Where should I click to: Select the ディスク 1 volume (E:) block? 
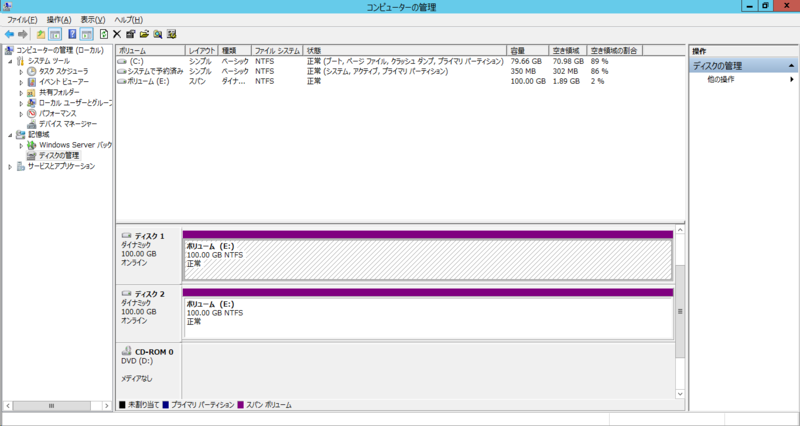(x=427, y=260)
